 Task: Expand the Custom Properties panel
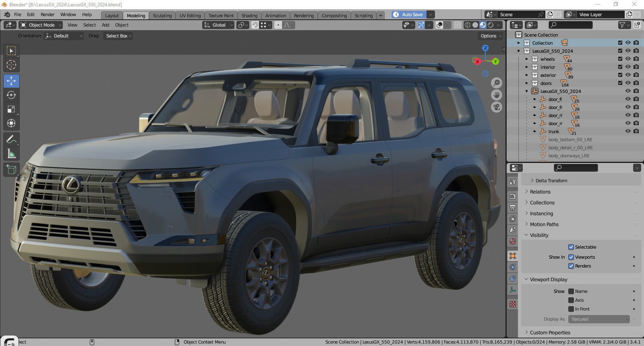point(550,333)
